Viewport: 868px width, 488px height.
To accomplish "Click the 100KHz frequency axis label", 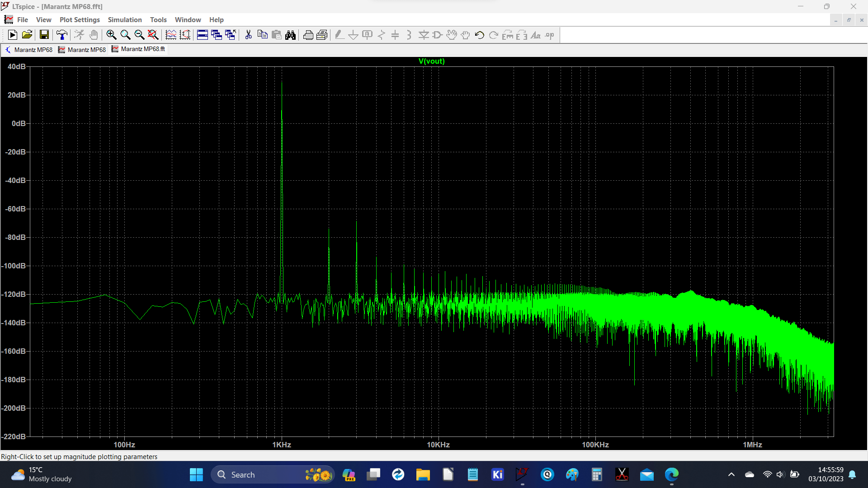I will [x=595, y=445].
